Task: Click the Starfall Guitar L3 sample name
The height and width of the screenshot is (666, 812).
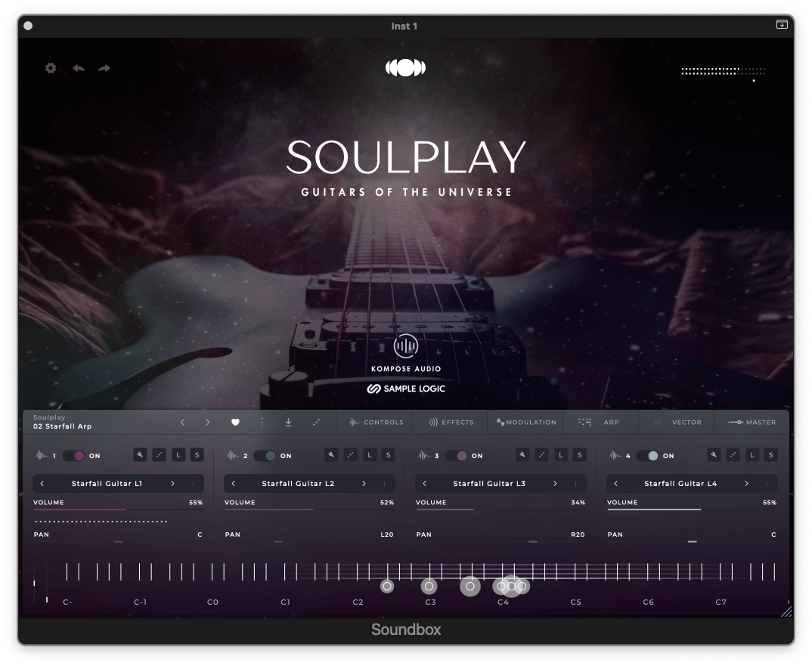Action: click(489, 483)
